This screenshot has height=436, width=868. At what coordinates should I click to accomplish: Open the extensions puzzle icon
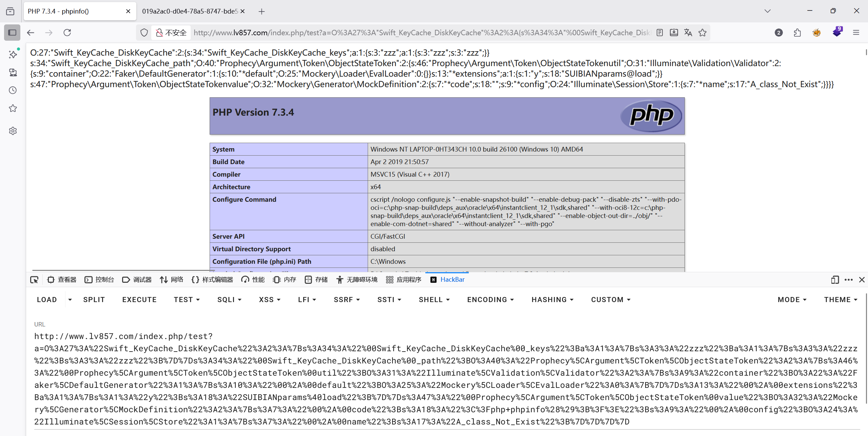pyautogui.click(x=797, y=33)
